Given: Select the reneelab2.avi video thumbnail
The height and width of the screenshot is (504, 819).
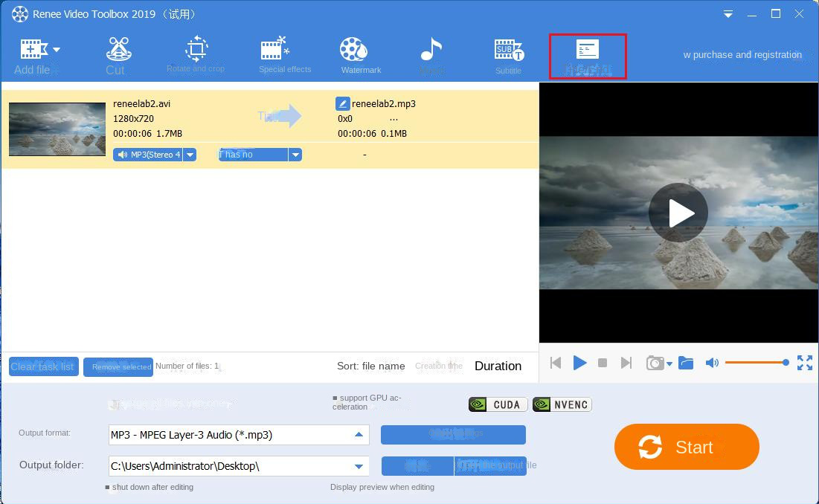Looking at the screenshot, I should pos(57,128).
